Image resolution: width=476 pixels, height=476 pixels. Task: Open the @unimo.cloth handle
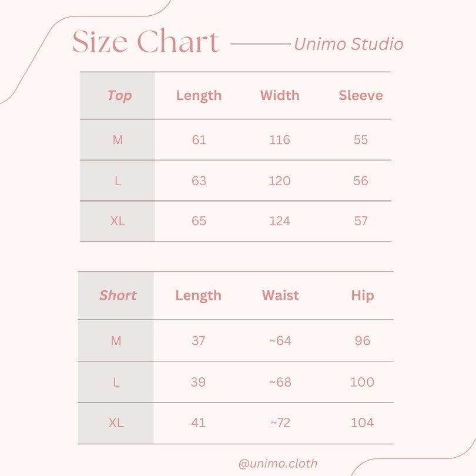(278, 464)
